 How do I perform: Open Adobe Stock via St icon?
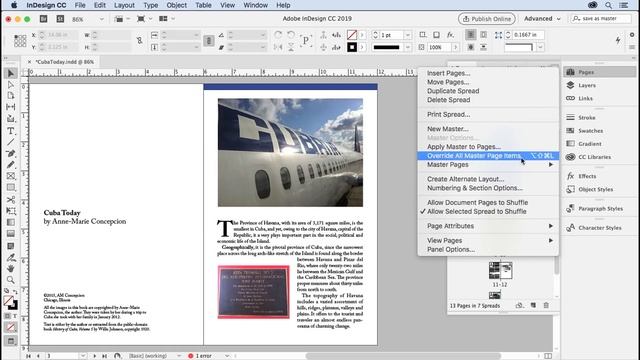coord(60,19)
